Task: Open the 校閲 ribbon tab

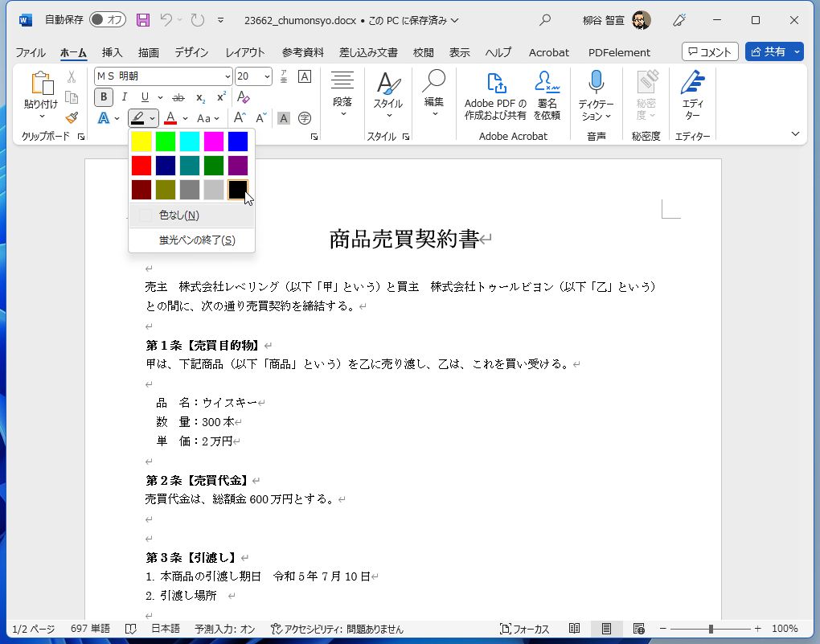Action: [422, 52]
